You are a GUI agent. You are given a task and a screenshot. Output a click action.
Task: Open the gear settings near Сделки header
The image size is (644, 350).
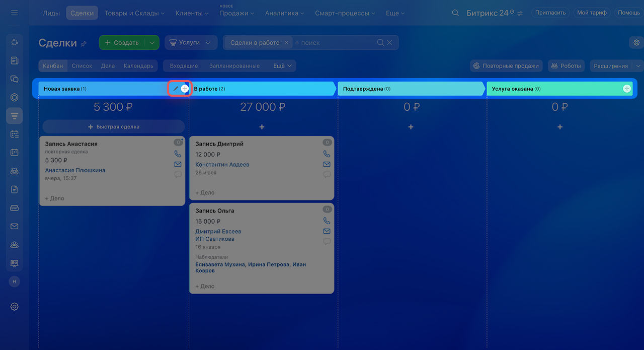pos(636,43)
